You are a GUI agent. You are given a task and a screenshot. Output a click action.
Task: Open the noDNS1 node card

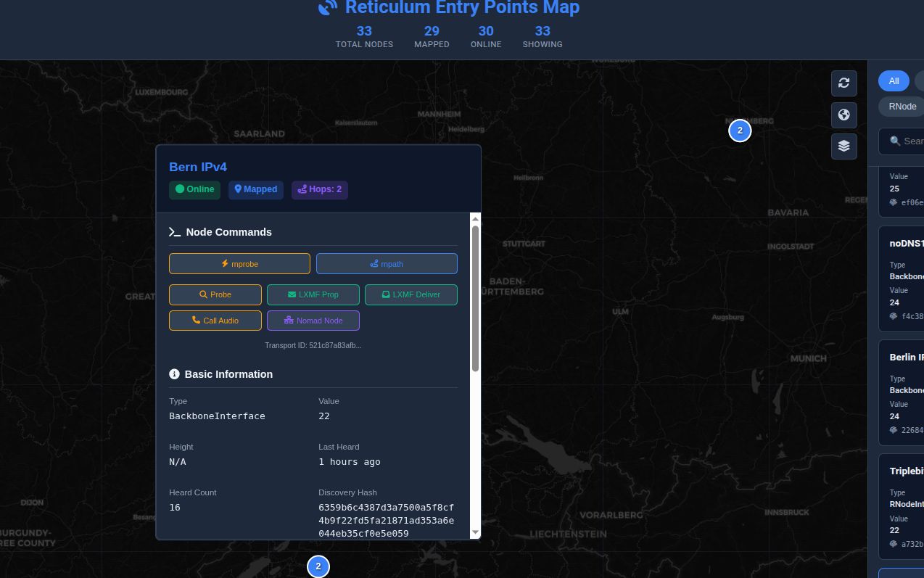pos(901,278)
